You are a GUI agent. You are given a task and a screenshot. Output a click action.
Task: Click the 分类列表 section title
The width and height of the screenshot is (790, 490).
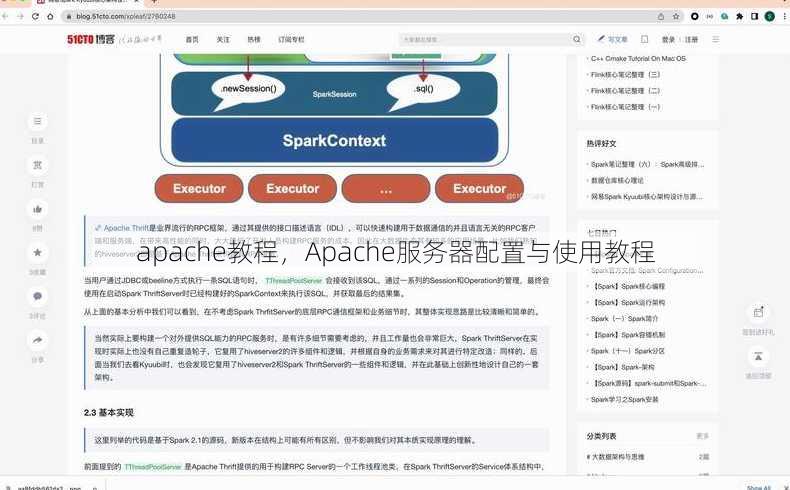coord(601,436)
